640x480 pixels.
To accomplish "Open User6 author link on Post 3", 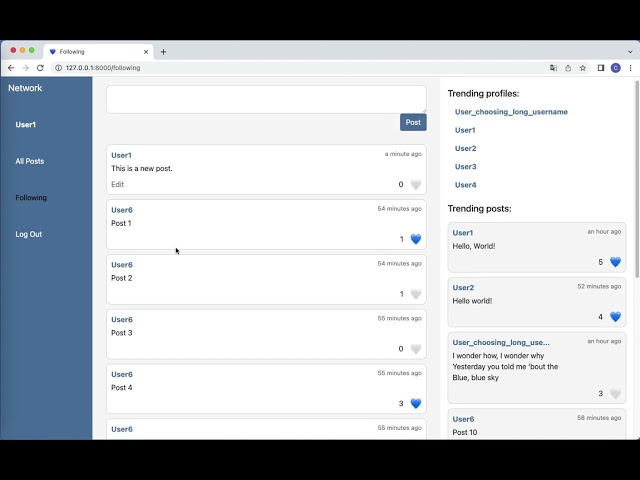I will (x=122, y=319).
